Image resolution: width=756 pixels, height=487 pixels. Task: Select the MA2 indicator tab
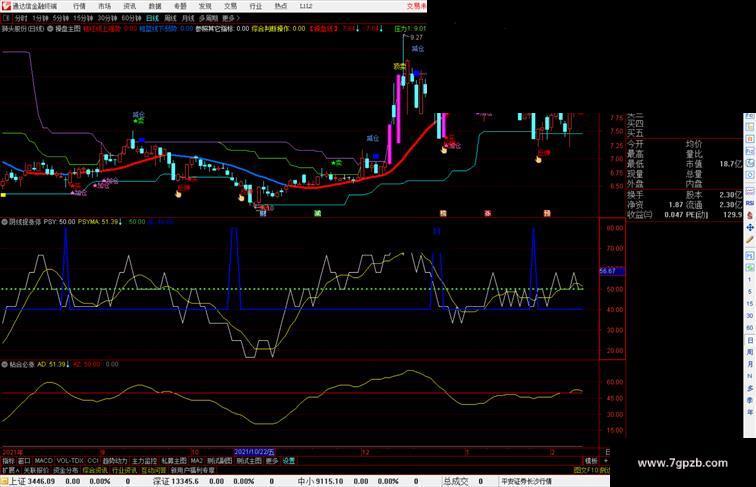tap(197, 461)
